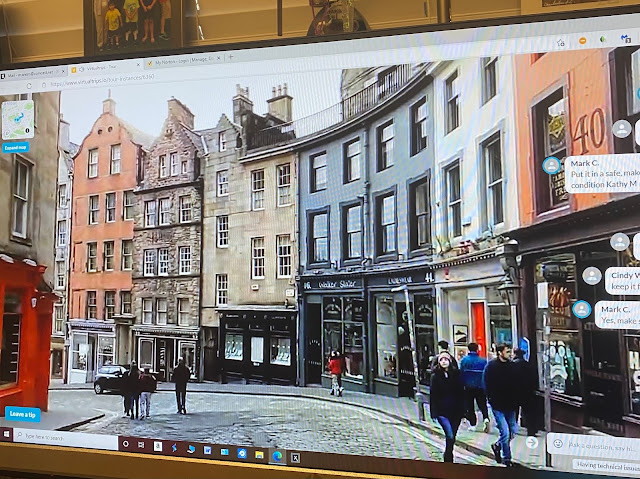This screenshot has height=479, width=640.
Task: Click the round arrow button beside chat input
Action: point(531,442)
